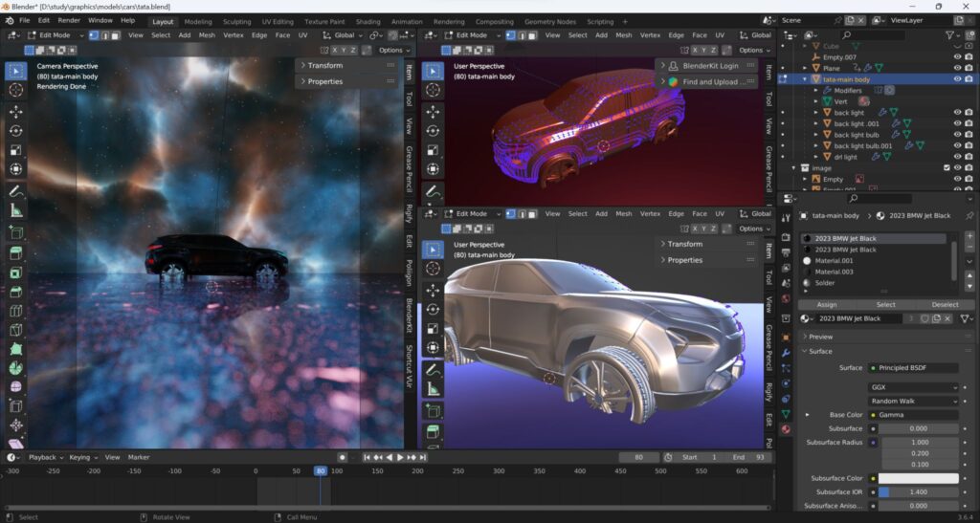Open the Render properties tab
The height and width of the screenshot is (523, 980).
pos(786,237)
